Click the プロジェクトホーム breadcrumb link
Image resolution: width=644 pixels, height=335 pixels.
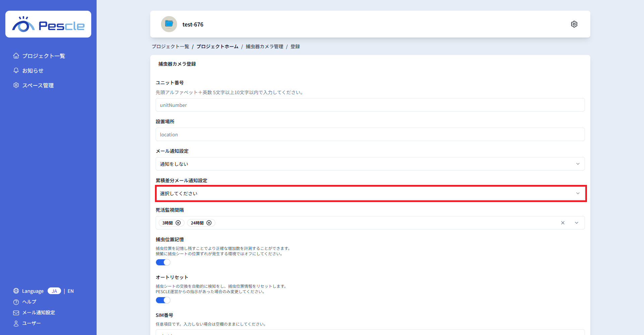coord(217,47)
